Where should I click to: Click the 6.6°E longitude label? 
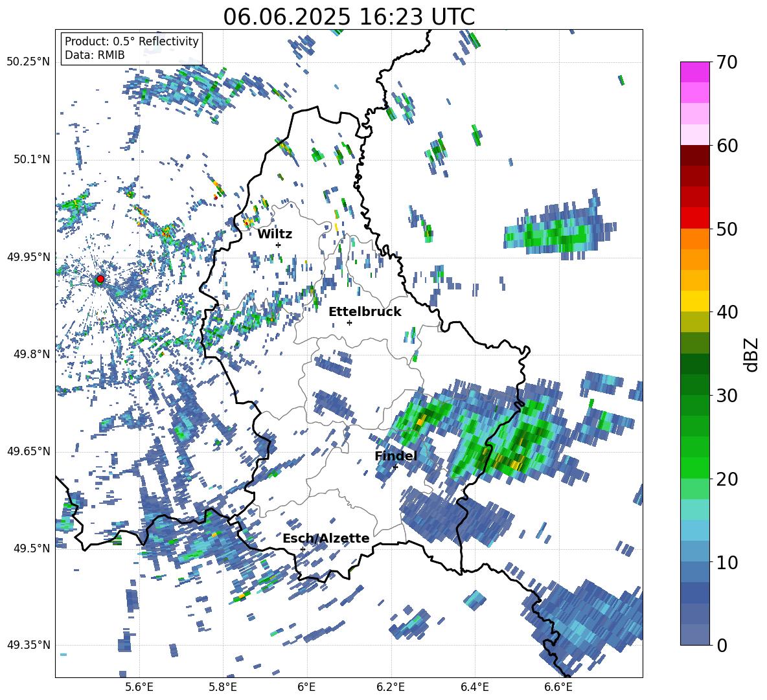(558, 687)
